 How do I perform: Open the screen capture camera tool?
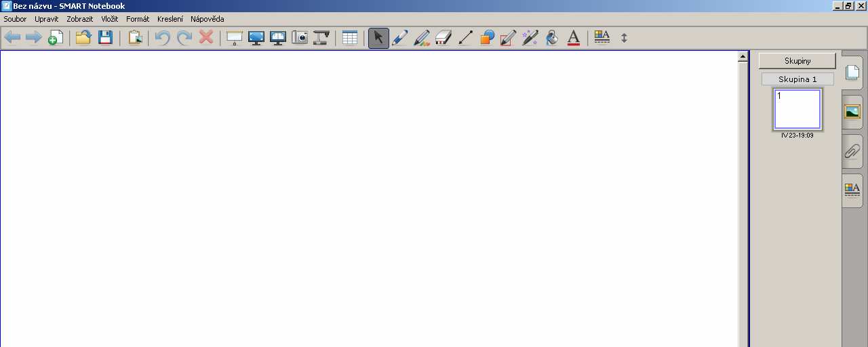(x=300, y=38)
